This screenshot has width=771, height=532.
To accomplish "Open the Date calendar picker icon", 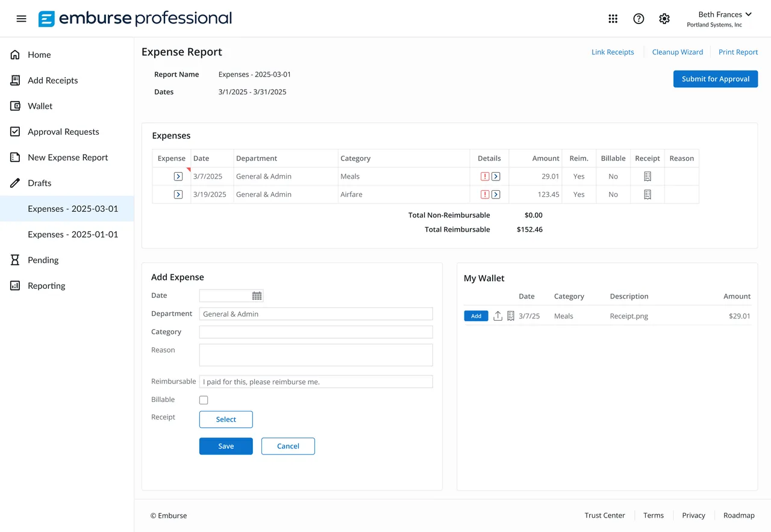I will pyautogui.click(x=257, y=295).
